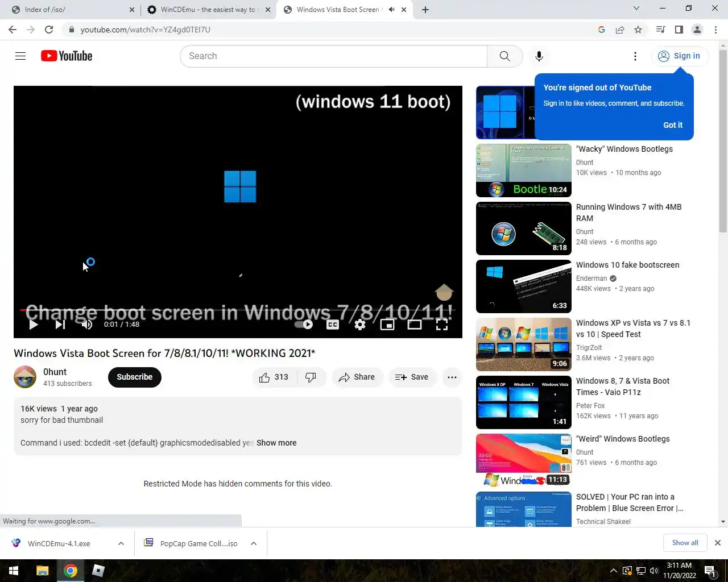Open the Chrome profile icon
This screenshot has width=728, height=582.
pos(697,30)
